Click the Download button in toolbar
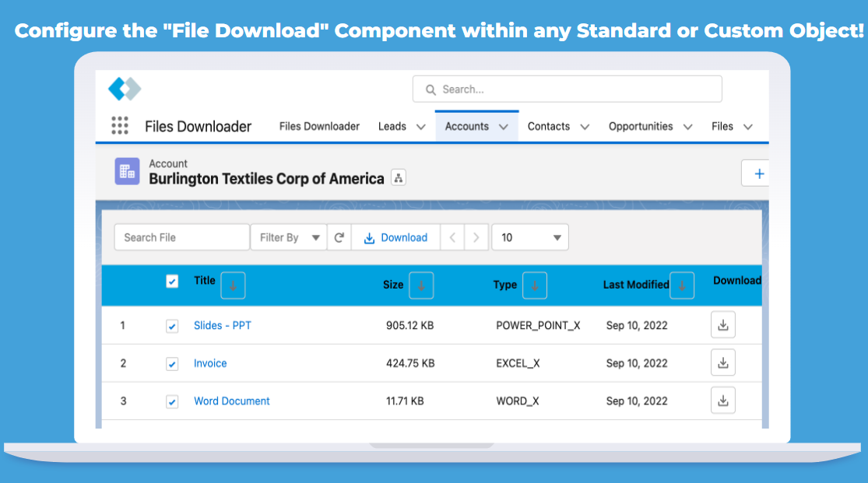This screenshot has width=868, height=483. click(395, 237)
